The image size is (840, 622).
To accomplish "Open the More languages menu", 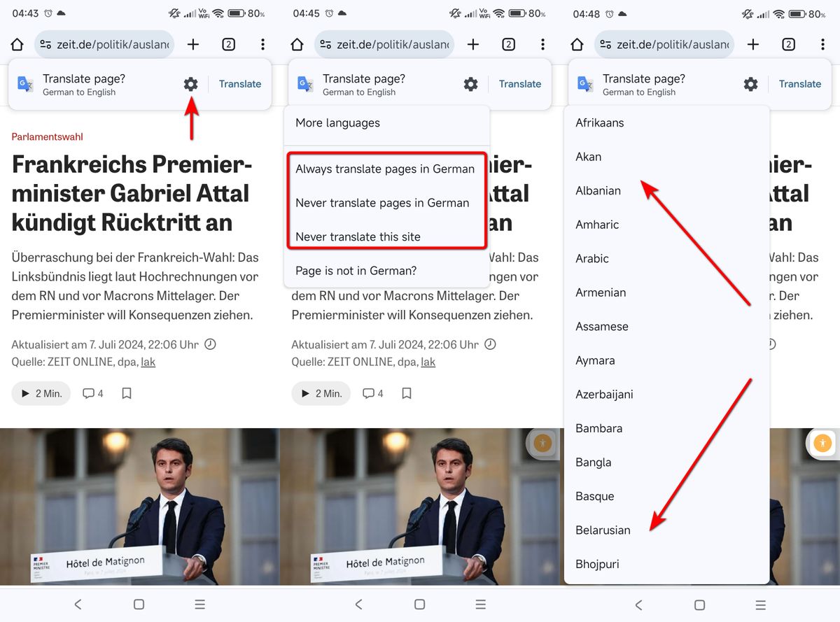I will [338, 122].
